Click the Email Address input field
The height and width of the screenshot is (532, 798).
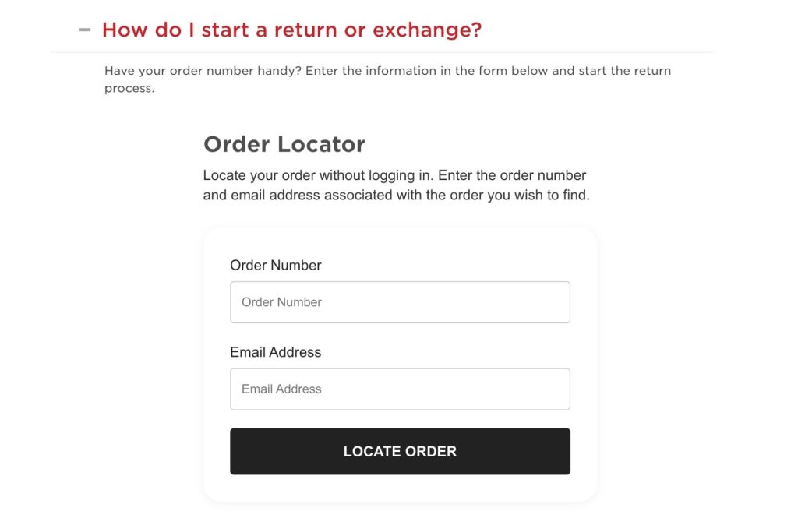click(x=400, y=388)
